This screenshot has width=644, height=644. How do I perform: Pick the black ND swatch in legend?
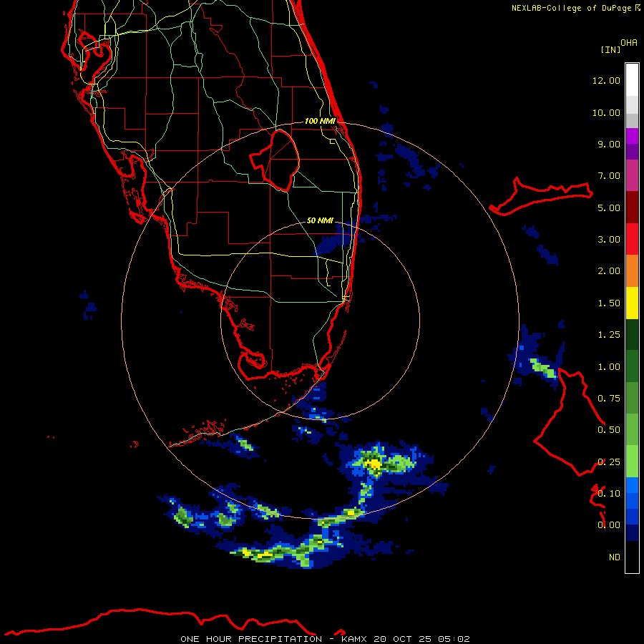(632, 557)
